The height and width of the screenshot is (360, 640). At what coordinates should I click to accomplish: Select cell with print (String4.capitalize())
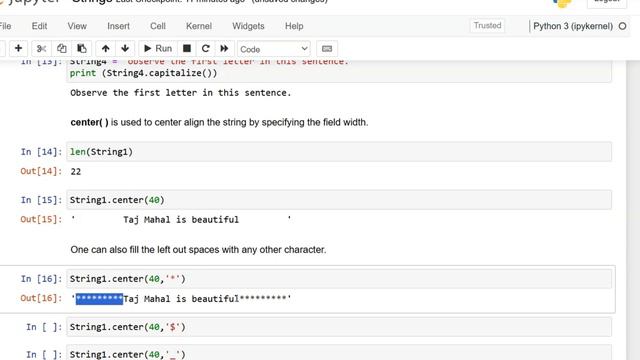tap(339, 71)
